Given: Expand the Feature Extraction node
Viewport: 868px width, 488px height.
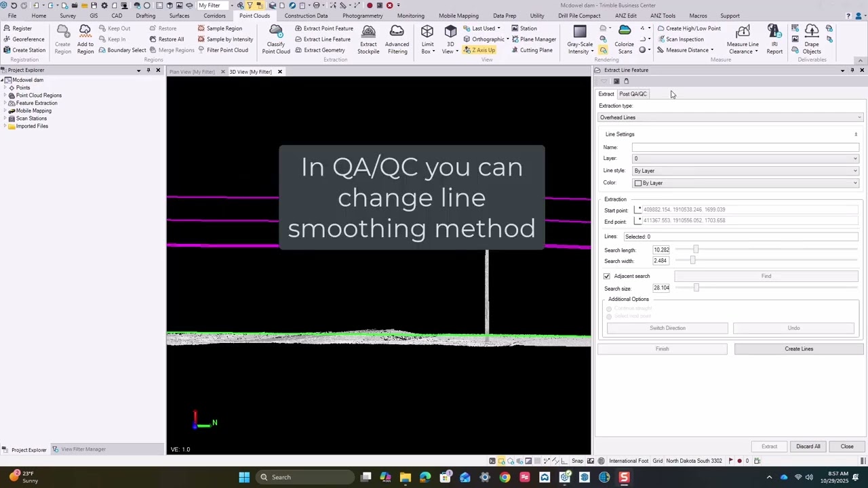Looking at the screenshot, I should (5, 103).
